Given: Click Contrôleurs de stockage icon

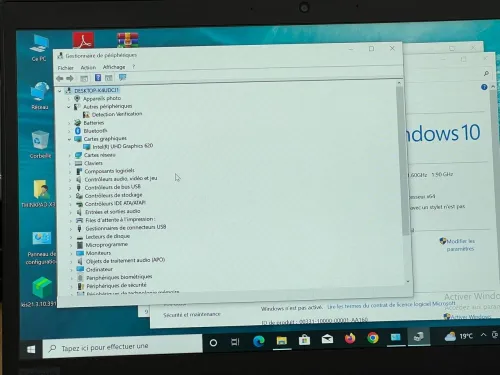Looking at the screenshot, I should (79, 196).
